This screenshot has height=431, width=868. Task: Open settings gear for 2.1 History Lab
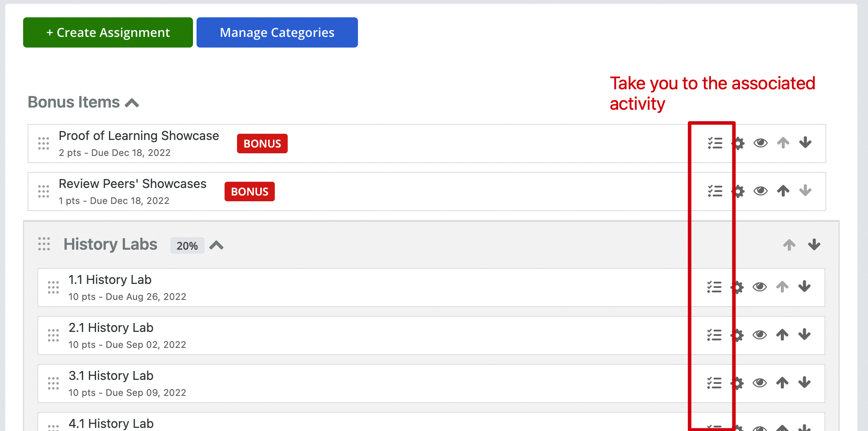pyautogui.click(x=737, y=335)
